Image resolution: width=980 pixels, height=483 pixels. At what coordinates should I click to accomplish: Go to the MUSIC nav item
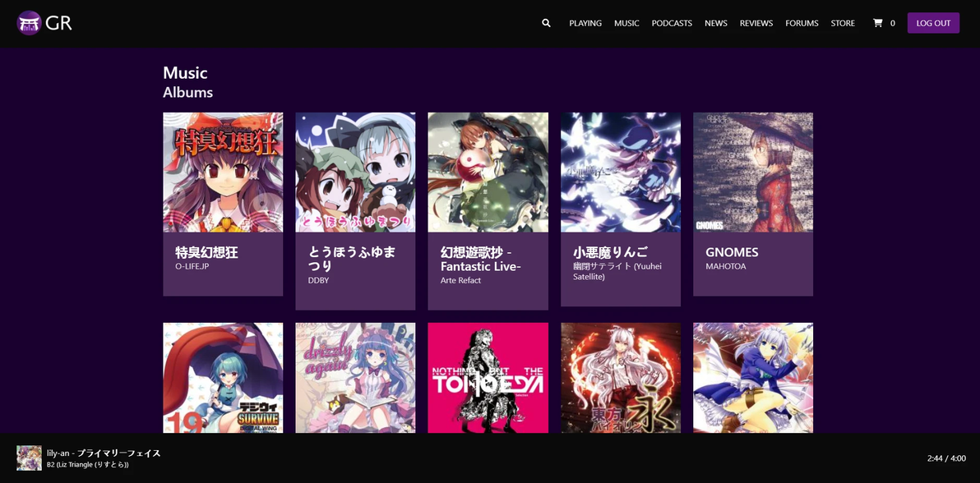pyautogui.click(x=626, y=23)
